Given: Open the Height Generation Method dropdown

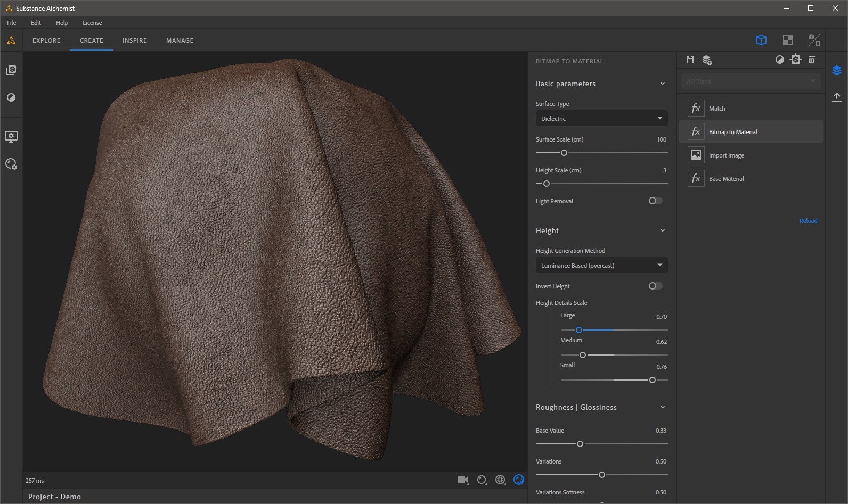Looking at the screenshot, I should coord(601,265).
